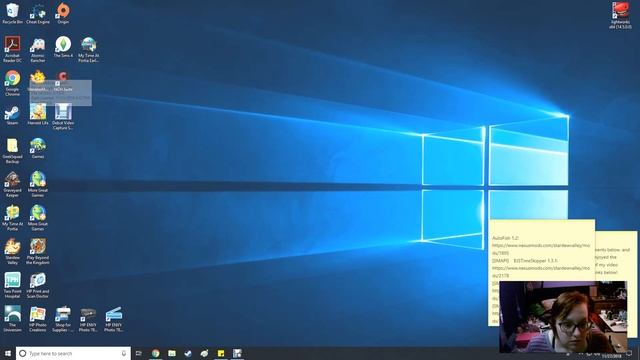
Task: Open File Explorer from the taskbar
Action: click(172, 353)
